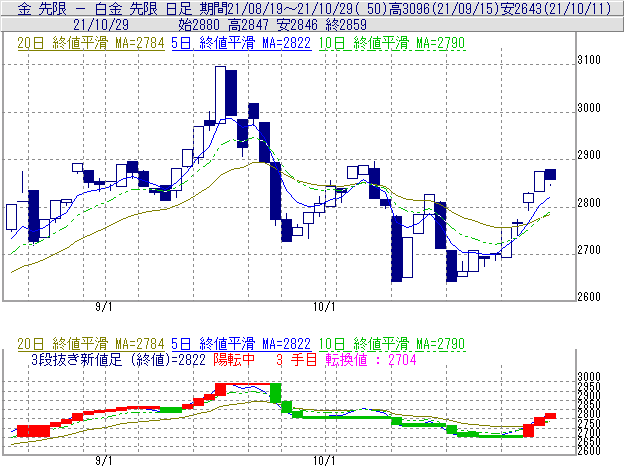Click the 5日 終値平滑 MA=2822 legend in lower chart
This screenshot has height=475, width=624.
point(241,344)
